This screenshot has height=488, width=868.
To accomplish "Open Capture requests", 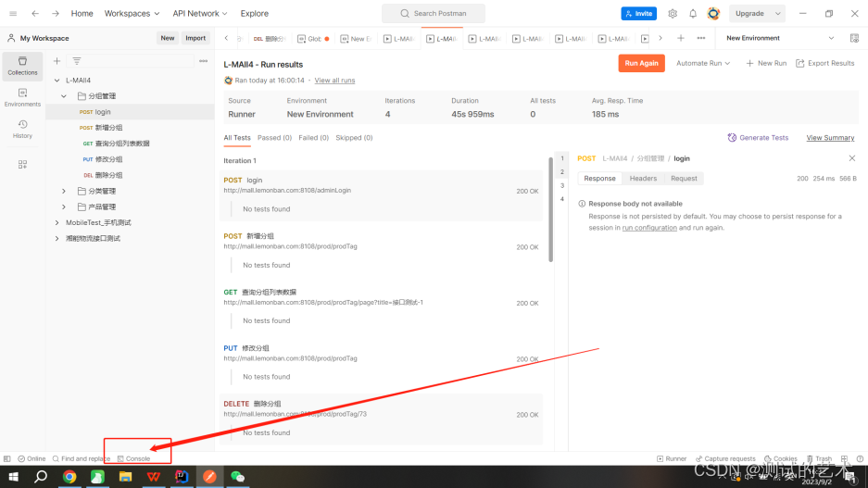I will pos(725,458).
